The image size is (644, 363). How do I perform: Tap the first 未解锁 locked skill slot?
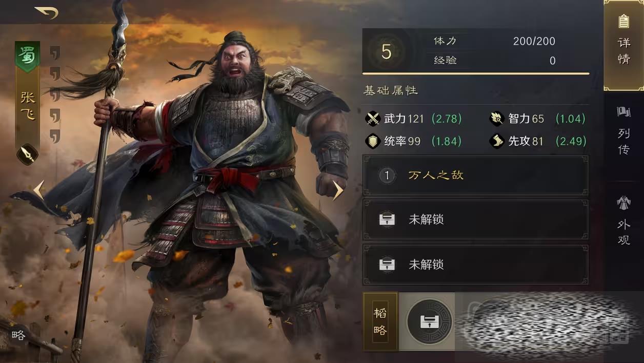pyautogui.click(x=475, y=220)
